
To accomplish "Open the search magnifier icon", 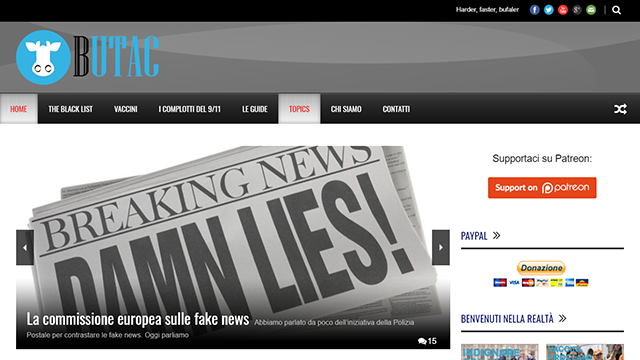I will pos(616,10).
